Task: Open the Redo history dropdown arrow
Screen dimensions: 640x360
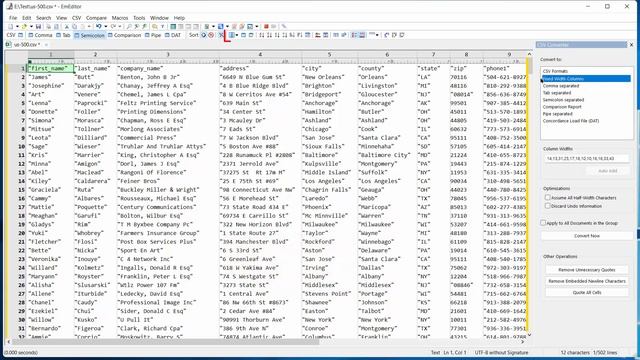Action: coord(120,27)
